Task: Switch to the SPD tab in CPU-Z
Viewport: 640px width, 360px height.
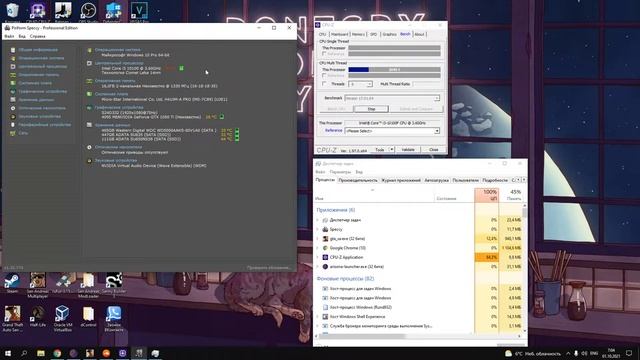Action: (373, 34)
